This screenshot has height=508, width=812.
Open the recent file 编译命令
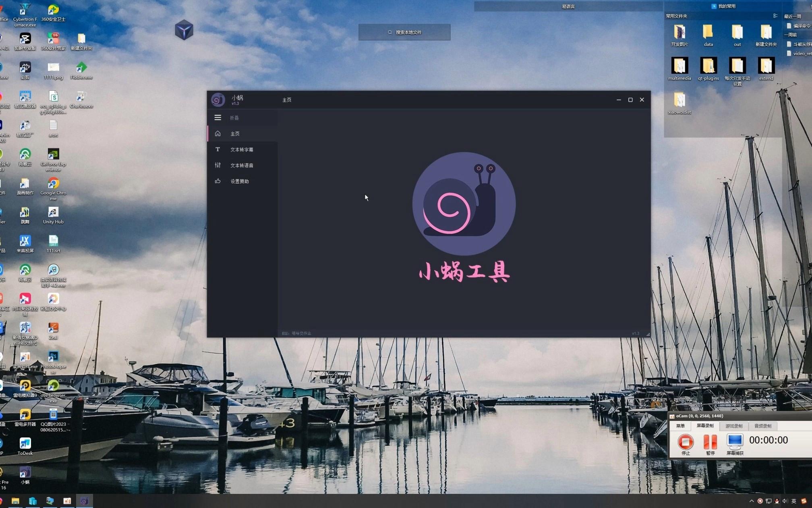[799, 26]
